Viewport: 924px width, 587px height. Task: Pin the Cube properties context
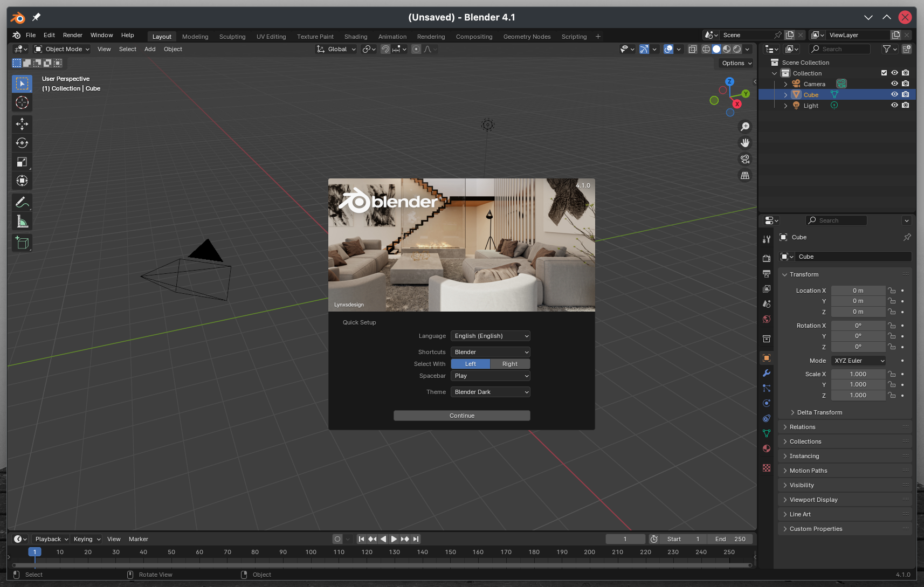tap(907, 237)
